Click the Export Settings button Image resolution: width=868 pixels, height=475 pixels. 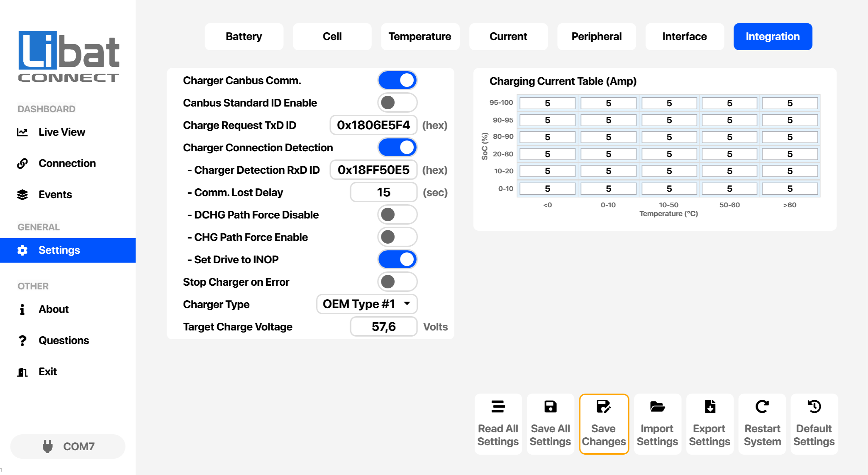coord(710,424)
